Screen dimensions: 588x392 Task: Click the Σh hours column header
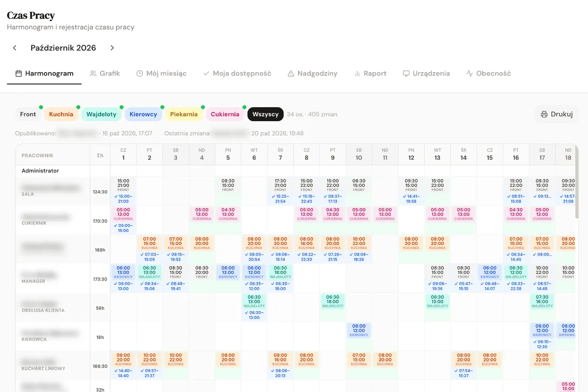click(100, 155)
